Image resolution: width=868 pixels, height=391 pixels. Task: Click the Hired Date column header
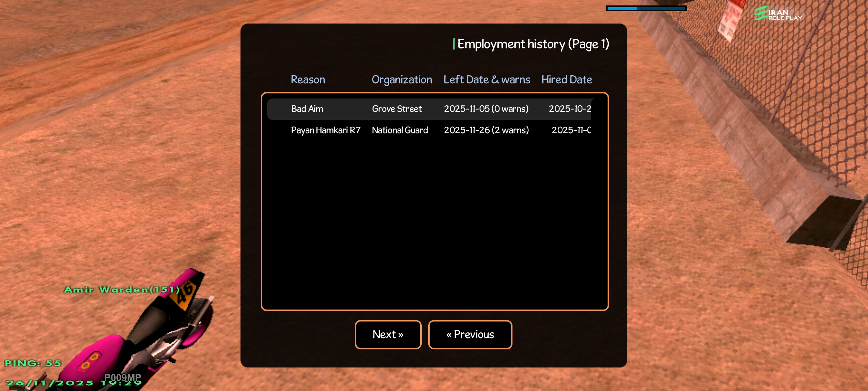click(x=566, y=80)
